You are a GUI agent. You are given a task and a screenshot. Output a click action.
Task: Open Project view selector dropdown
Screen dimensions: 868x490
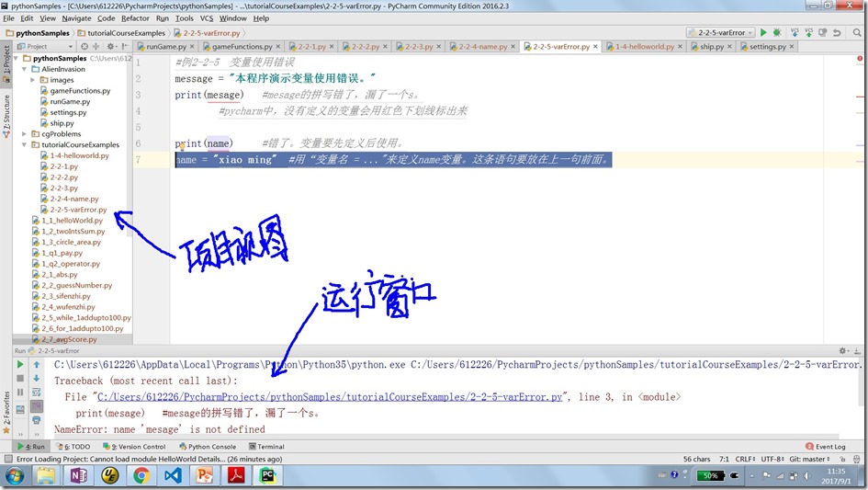45,47
